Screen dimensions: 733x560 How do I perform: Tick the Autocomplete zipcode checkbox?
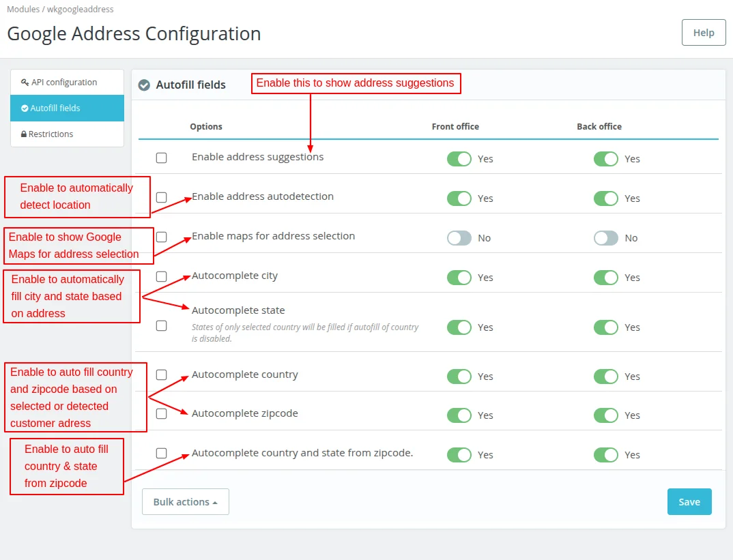coord(161,413)
